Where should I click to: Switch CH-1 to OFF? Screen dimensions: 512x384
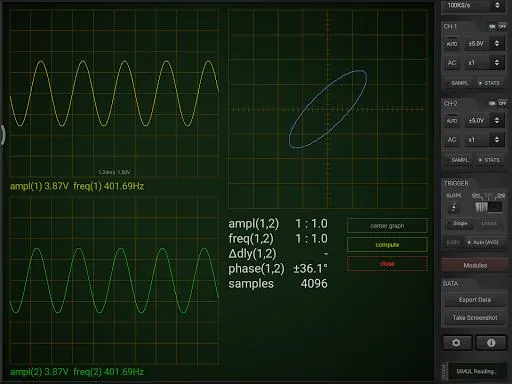[x=502, y=26]
